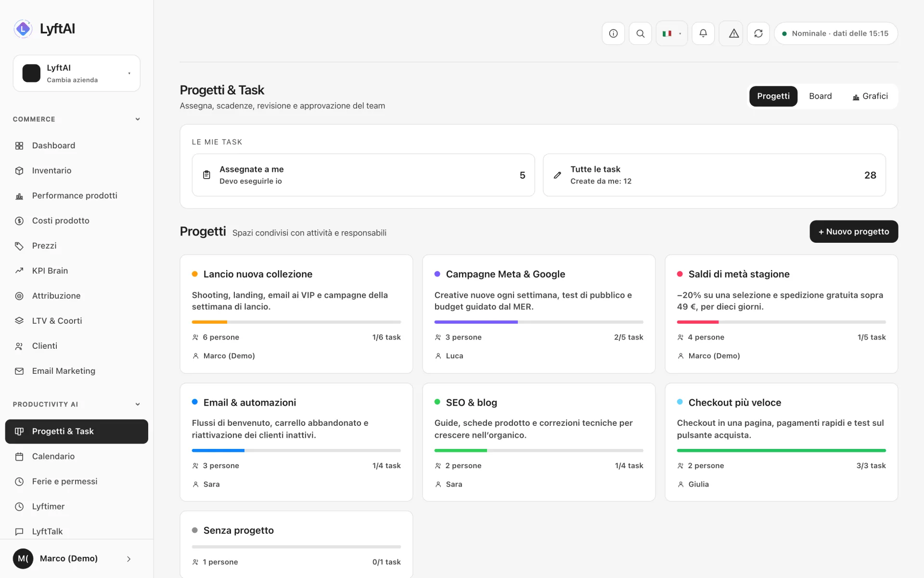Screen dimensions: 924x578
Task: Open Dashboard from the sidebar
Action: point(77,145)
